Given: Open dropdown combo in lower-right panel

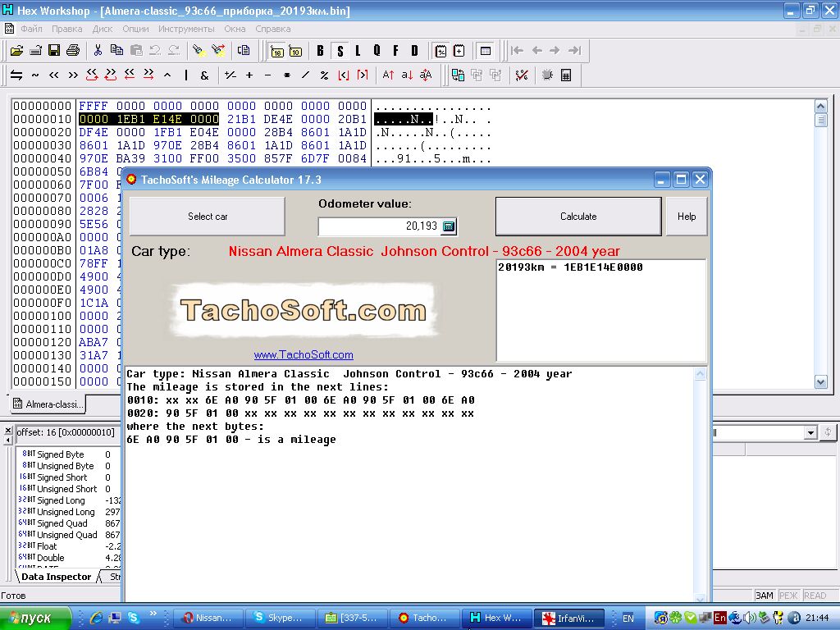Looking at the screenshot, I should [810, 432].
